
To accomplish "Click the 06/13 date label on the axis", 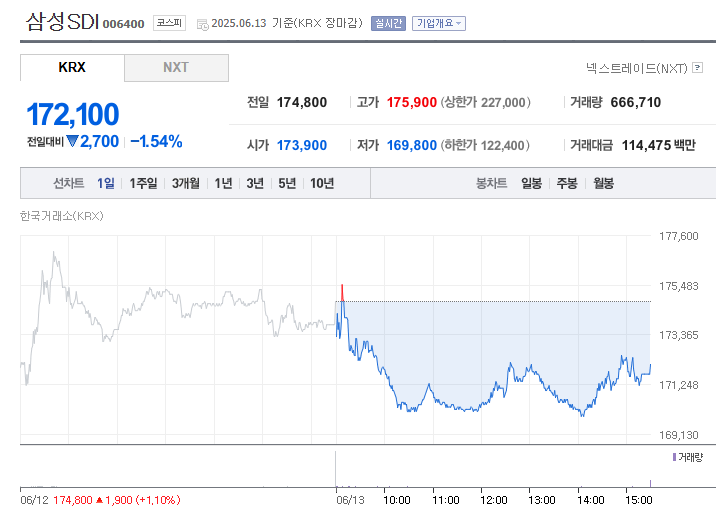I will click(350, 500).
